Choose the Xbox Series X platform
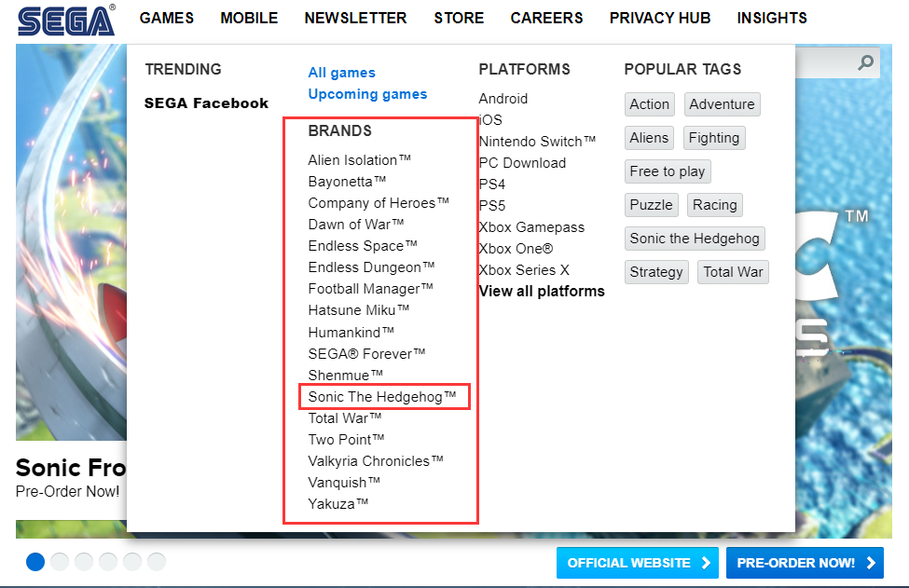This screenshot has height=588, width=909. click(524, 270)
